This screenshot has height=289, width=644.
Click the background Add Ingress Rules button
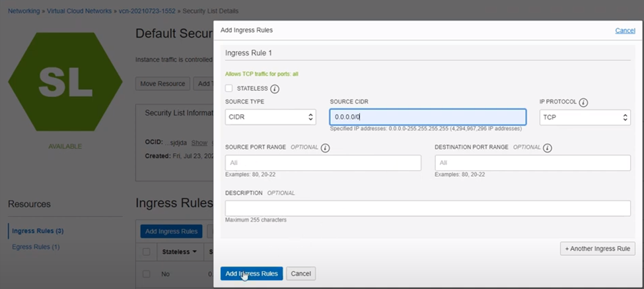[171, 231]
